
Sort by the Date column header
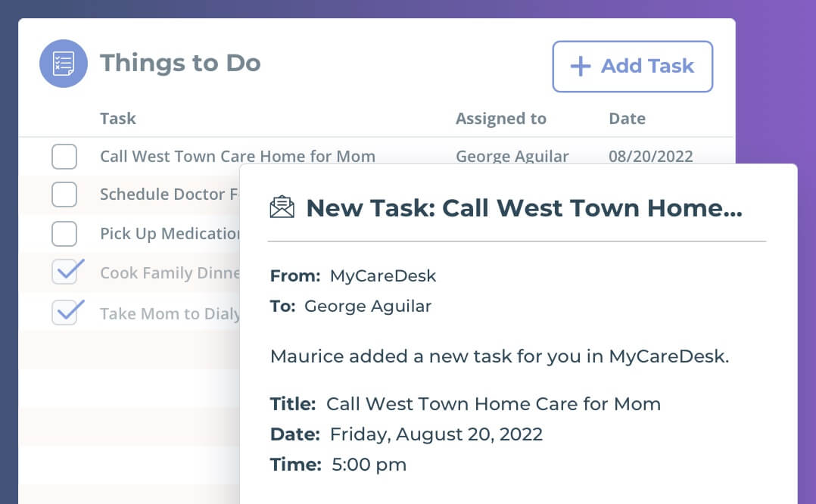(627, 118)
